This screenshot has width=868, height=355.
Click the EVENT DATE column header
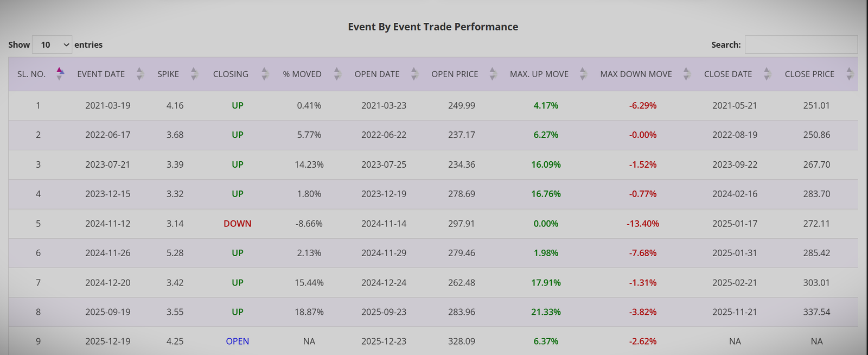(101, 74)
